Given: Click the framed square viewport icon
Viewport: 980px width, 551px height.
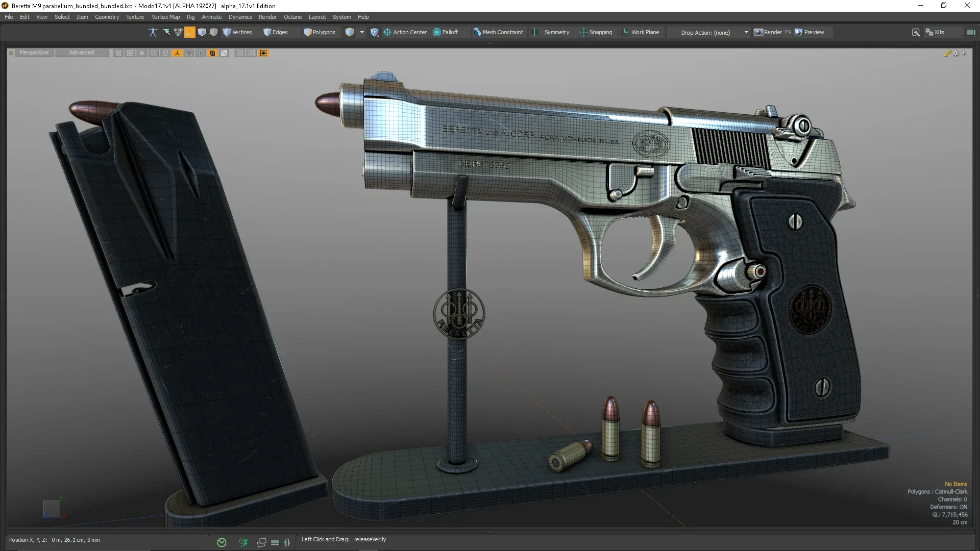Looking at the screenshot, I should point(240,53).
